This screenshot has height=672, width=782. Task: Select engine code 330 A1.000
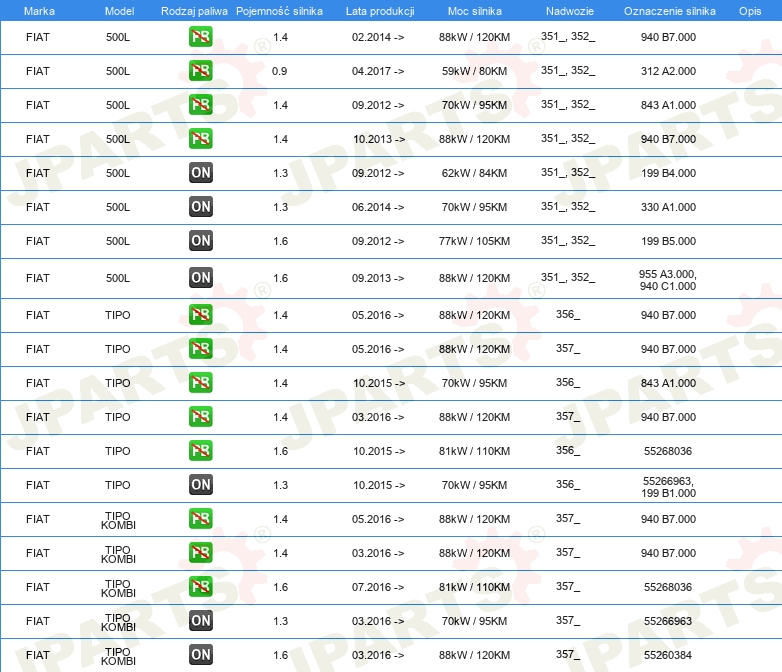668,207
